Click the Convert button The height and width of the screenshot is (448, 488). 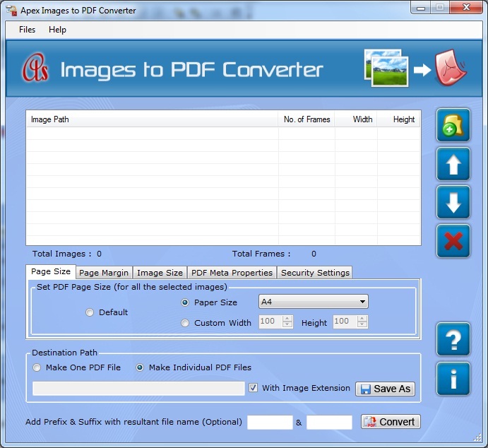[x=391, y=422]
